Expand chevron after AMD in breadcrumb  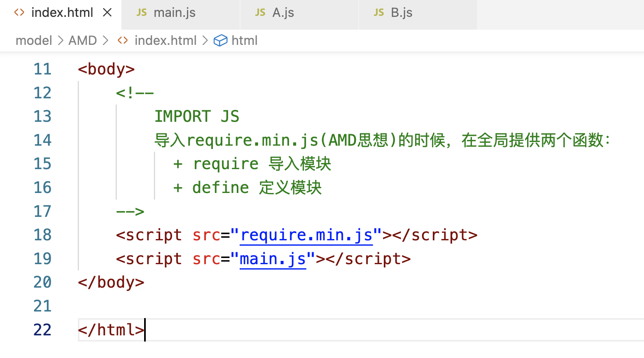(105, 40)
